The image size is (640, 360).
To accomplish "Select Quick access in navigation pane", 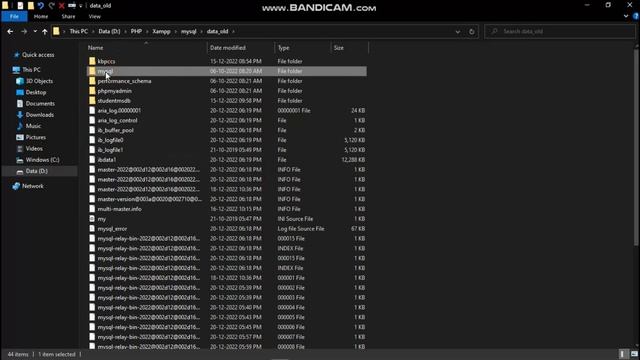I will [38, 55].
